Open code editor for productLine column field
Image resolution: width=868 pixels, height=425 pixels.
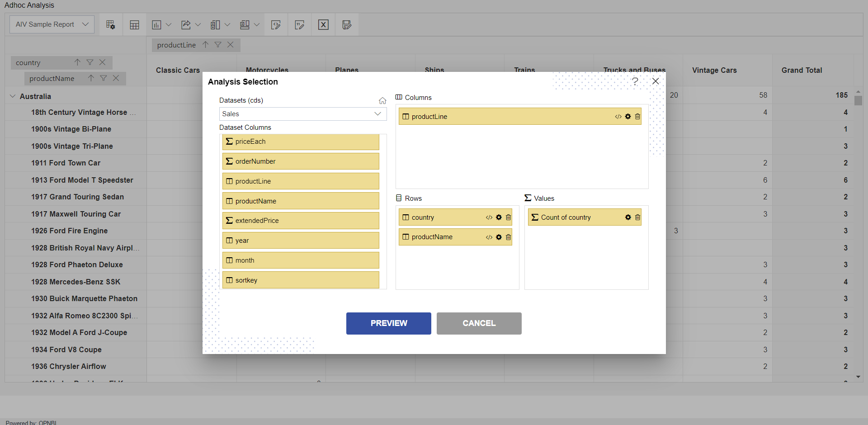pos(618,117)
